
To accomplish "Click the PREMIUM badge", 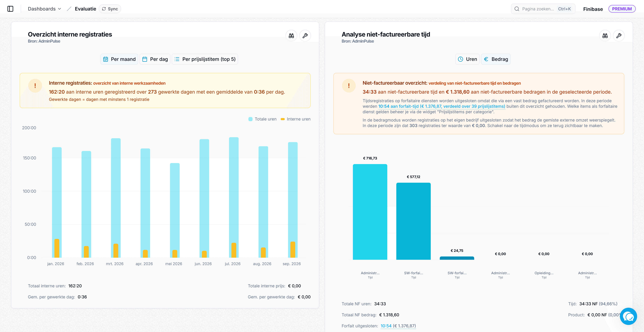I will (x=622, y=9).
